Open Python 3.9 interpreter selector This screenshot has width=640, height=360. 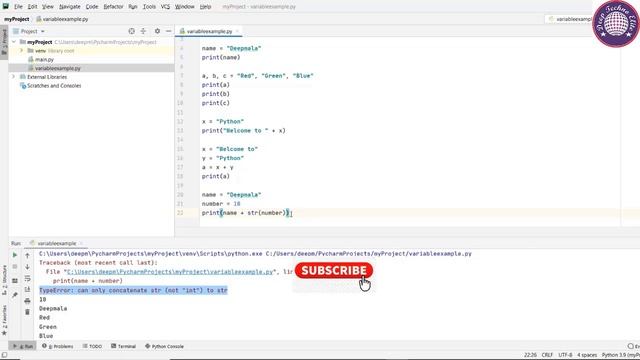(620, 355)
